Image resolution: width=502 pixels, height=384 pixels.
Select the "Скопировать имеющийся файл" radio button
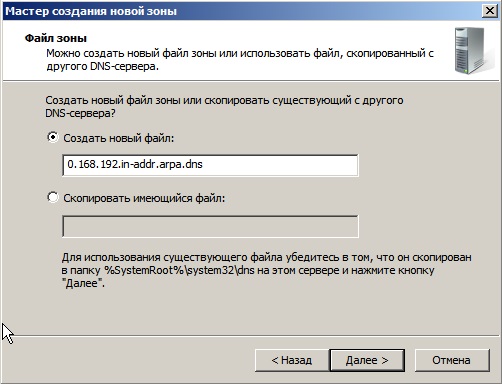coord(53,197)
